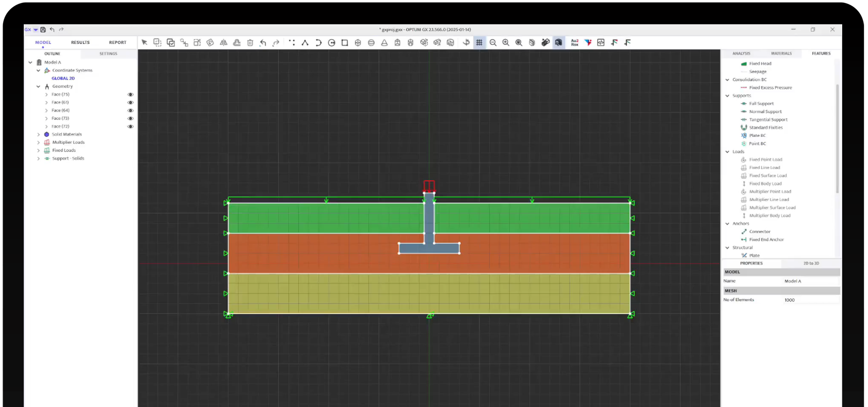Switch to the ANALYSIS tab
This screenshot has height=407, width=868.
(741, 54)
